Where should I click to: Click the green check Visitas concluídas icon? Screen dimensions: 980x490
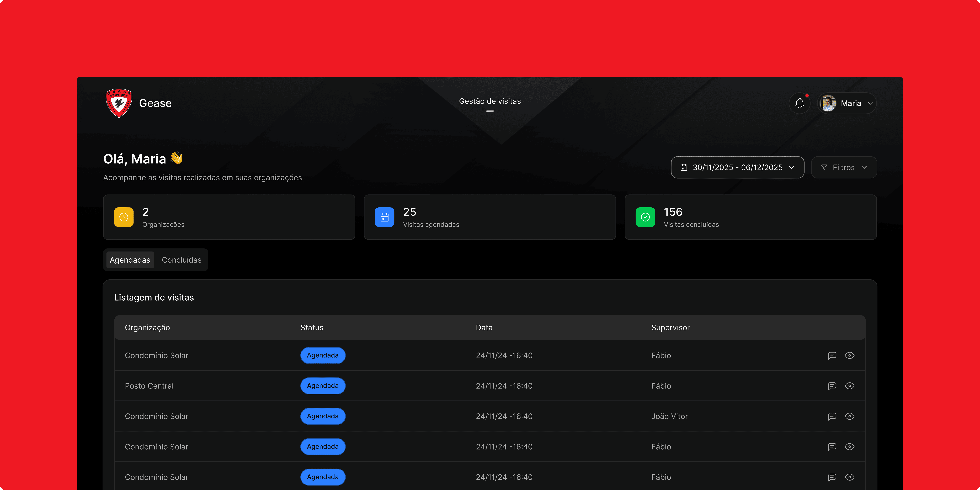click(645, 217)
